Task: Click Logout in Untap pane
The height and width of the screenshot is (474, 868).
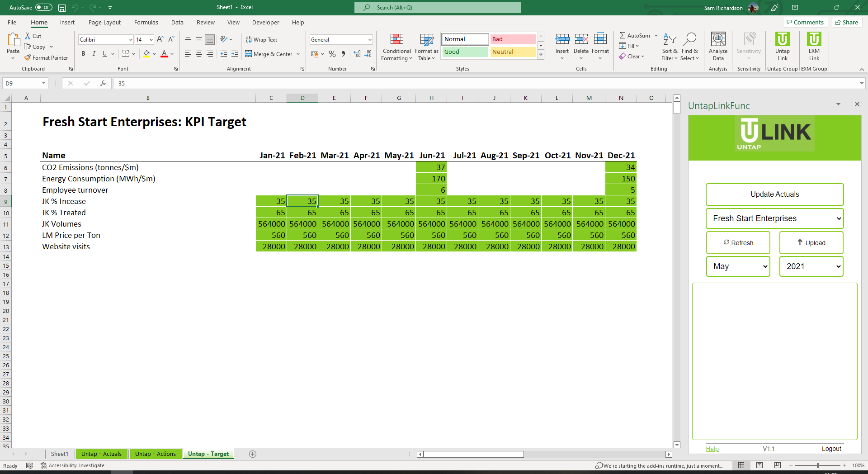Action: 831,449
